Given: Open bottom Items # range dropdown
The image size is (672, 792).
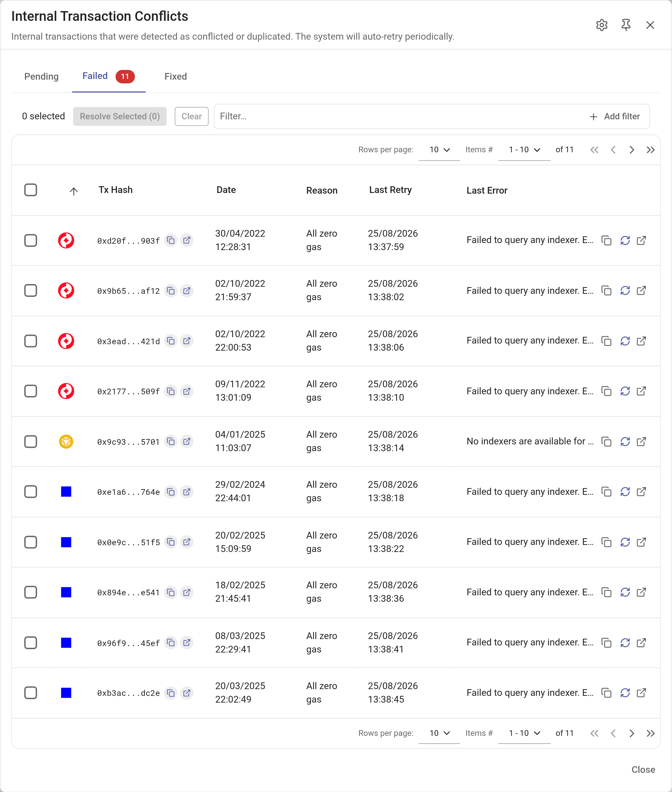Looking at the screenshot, I should (x=524, y=733).
